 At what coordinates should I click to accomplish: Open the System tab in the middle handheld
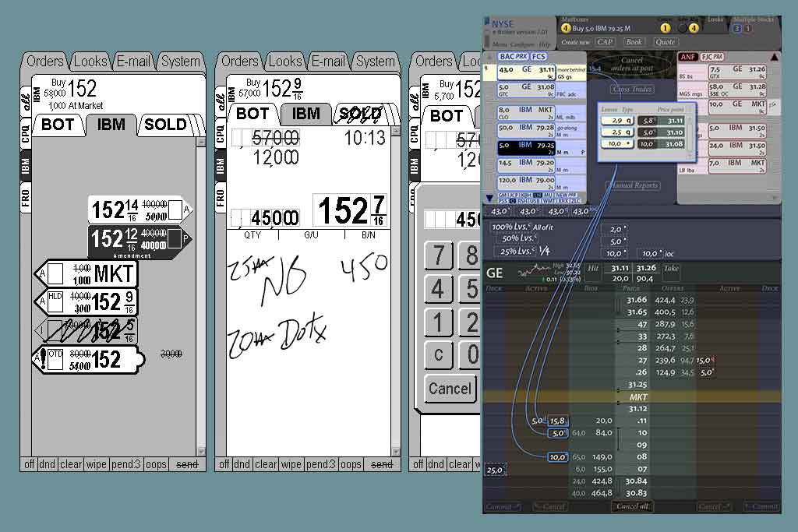coord(375,62)
